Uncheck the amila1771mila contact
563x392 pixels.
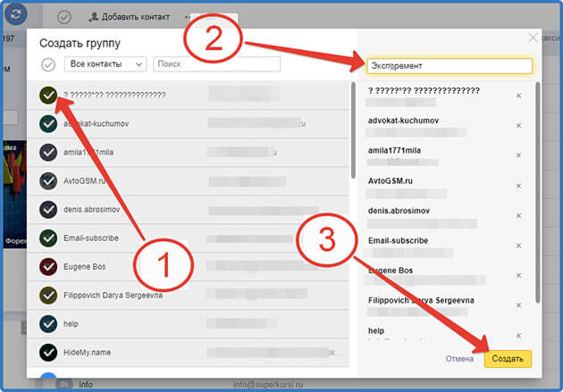[x=48, y=153]
